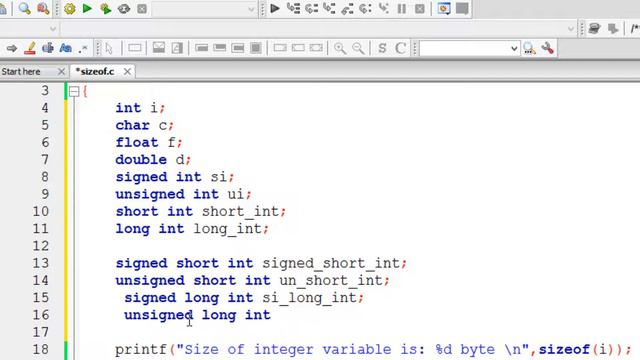The image size is (640, 360).
Task: Click the DoxyBlocks stacked pages icon
Action: pos(594,29)
